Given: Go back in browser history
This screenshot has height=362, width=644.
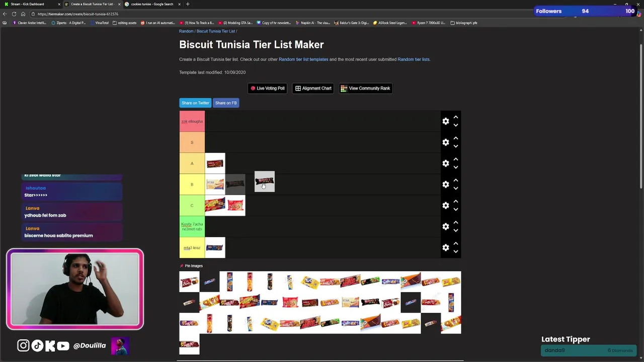Looking at the screenshot, I should 5,14.
